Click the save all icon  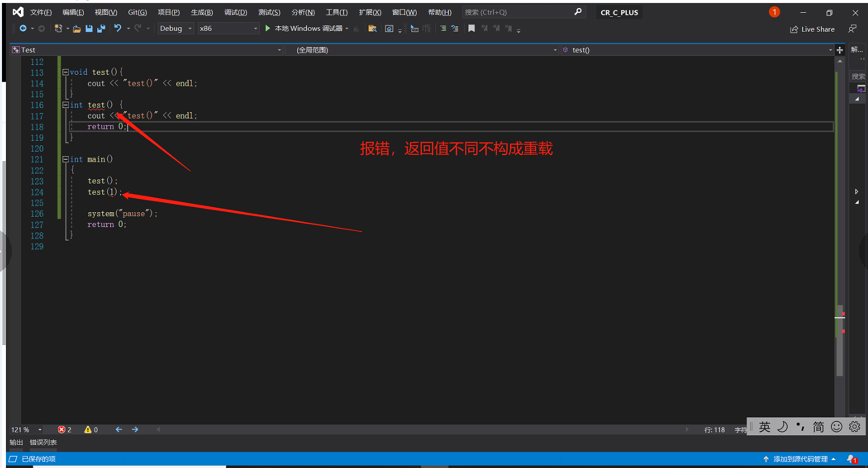[x=101, y=29]
